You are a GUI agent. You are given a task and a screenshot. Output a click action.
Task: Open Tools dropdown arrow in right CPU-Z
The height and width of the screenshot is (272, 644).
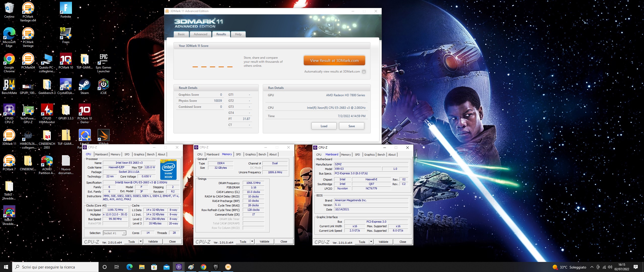[x=371, y=242]
